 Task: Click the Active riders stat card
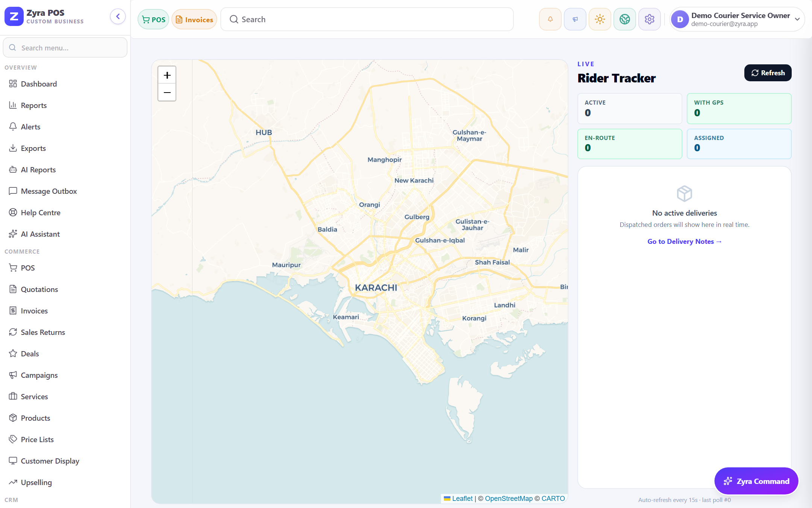pos(630,108)
